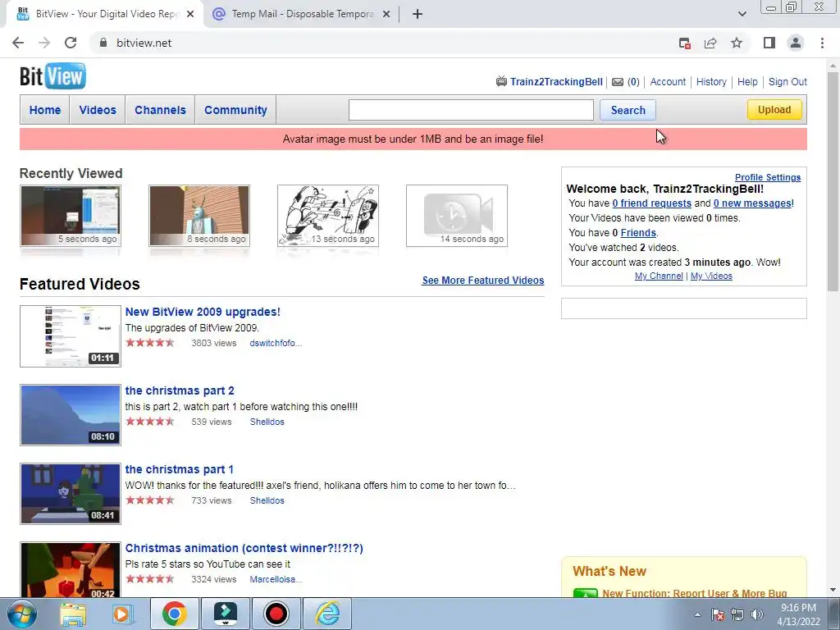The width and height of the screenshot is (840, 630).
Task: Click the Friends link
Action: (638, 232)
